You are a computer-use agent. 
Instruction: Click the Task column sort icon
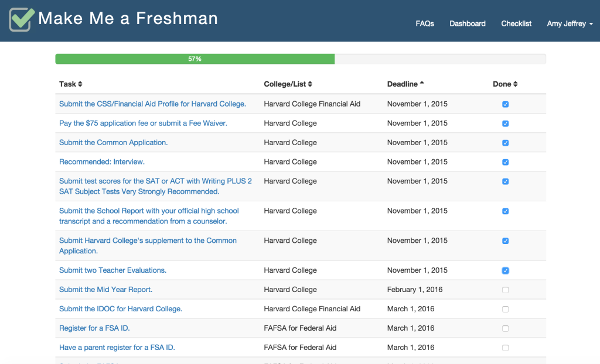[x=80, y=84]
